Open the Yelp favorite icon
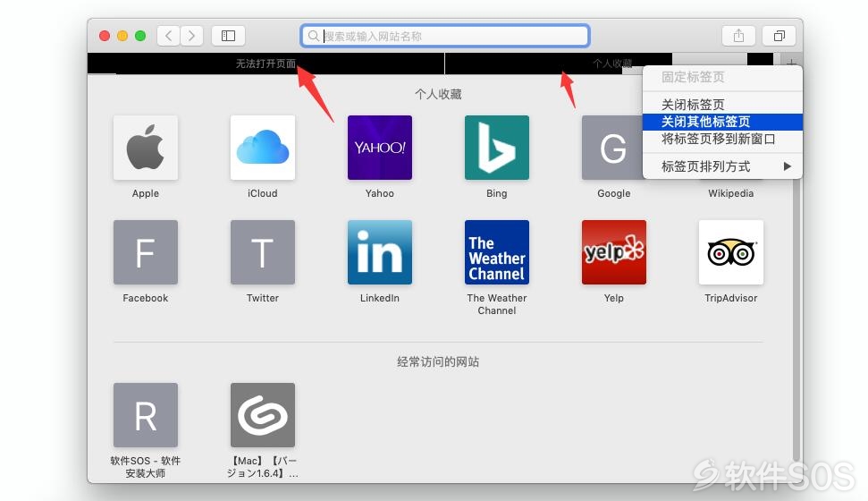The width and height of the screenshot is (868, 501). click(614, 252)
